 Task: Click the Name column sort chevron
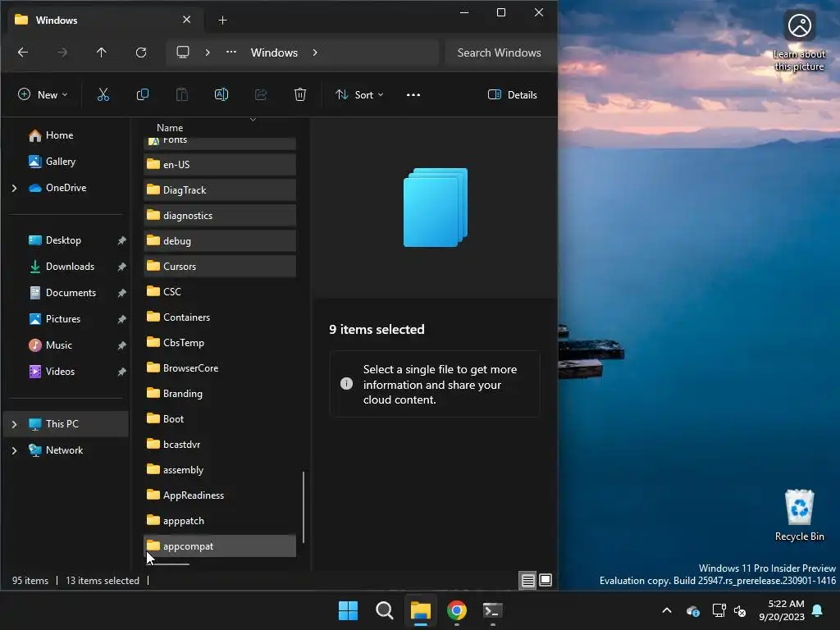coord(253,120)
